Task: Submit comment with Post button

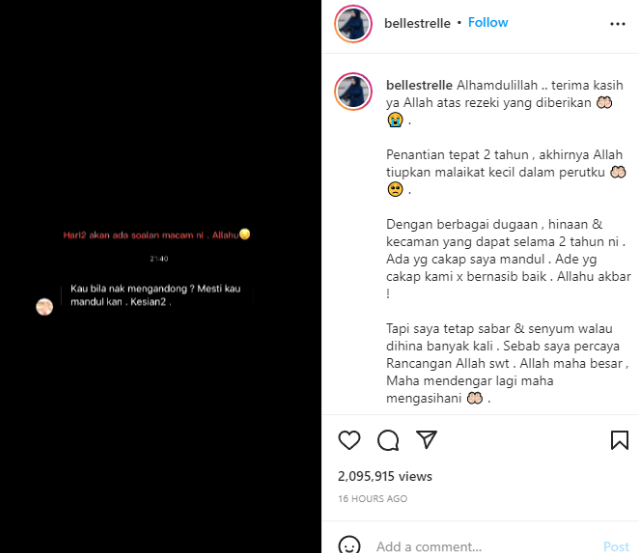Action: tap(616, 546)
